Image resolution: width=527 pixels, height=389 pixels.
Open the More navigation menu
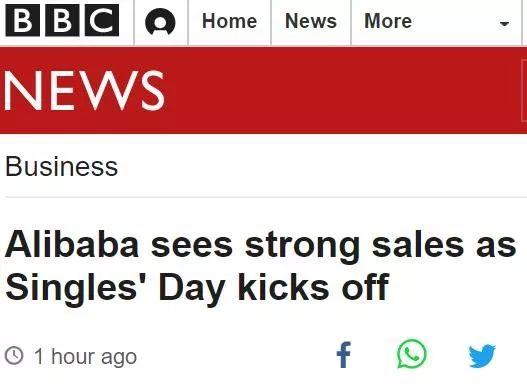pos(388,21)
